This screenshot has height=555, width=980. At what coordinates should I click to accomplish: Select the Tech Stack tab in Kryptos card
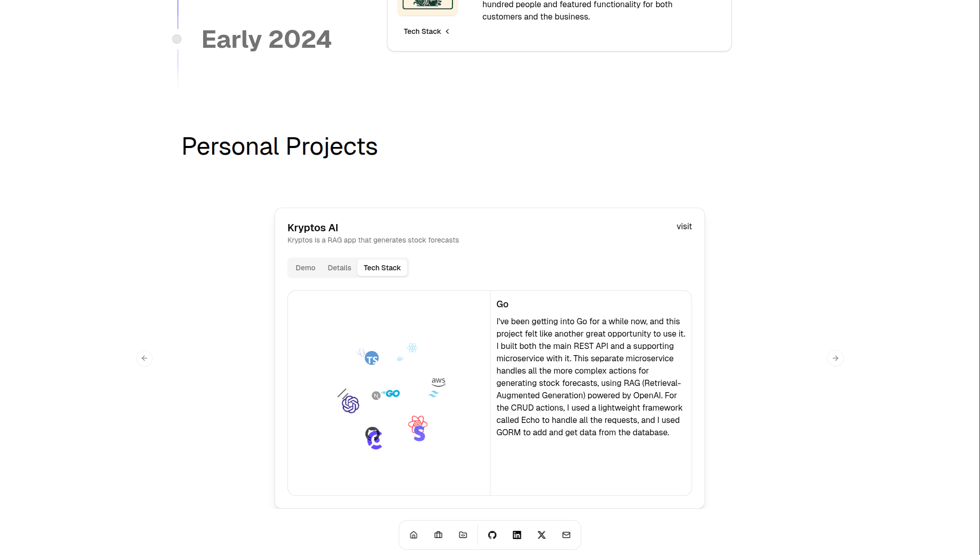pos(382,268)
